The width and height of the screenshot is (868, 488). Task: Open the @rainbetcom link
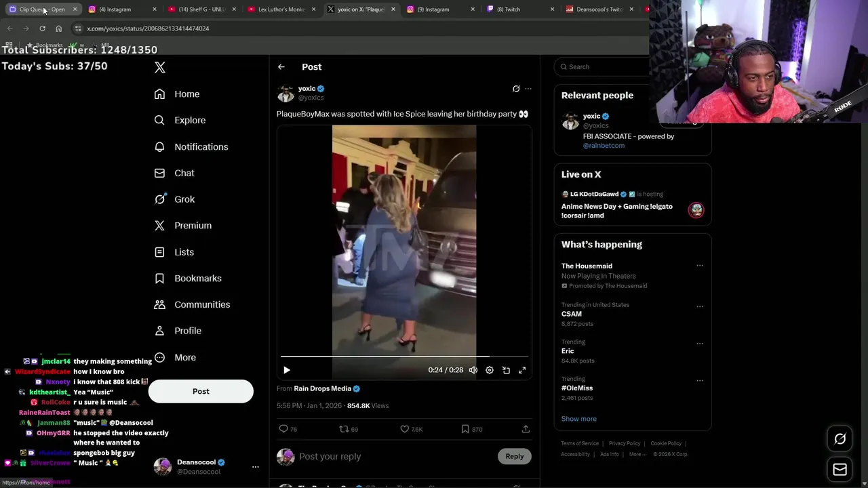pyautogui.click(x=604, y=145)
